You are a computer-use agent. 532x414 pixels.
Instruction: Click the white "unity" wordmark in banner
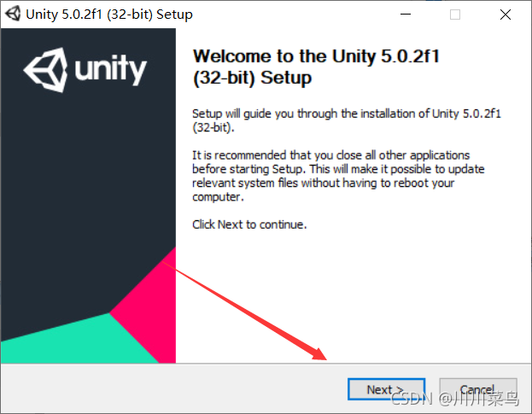(111, 70)
